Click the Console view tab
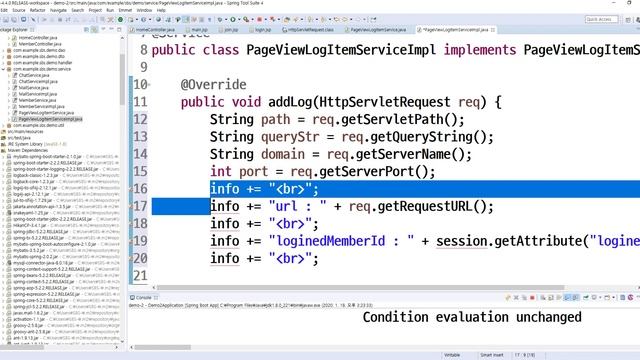 (144, 298)
